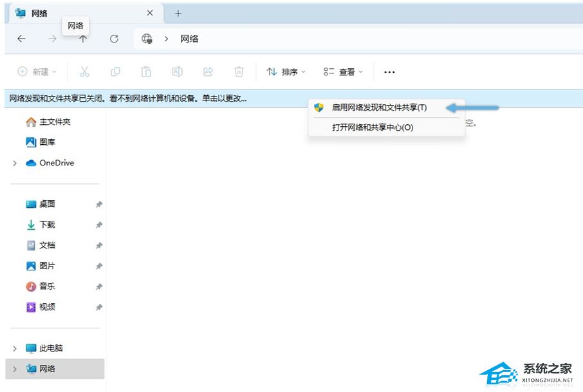Expand the 此电脑 tree node
This screenshot has width=583, height=392.
(x=15, y=348)
